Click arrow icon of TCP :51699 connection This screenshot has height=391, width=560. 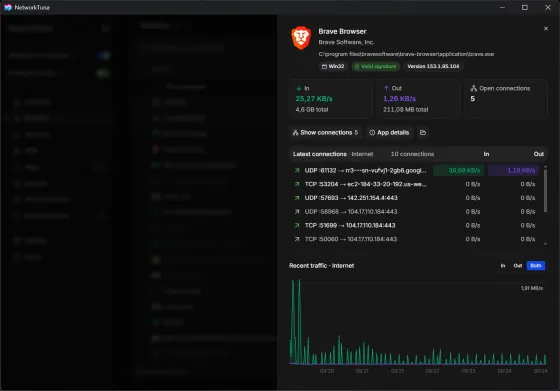coord(297,225)
